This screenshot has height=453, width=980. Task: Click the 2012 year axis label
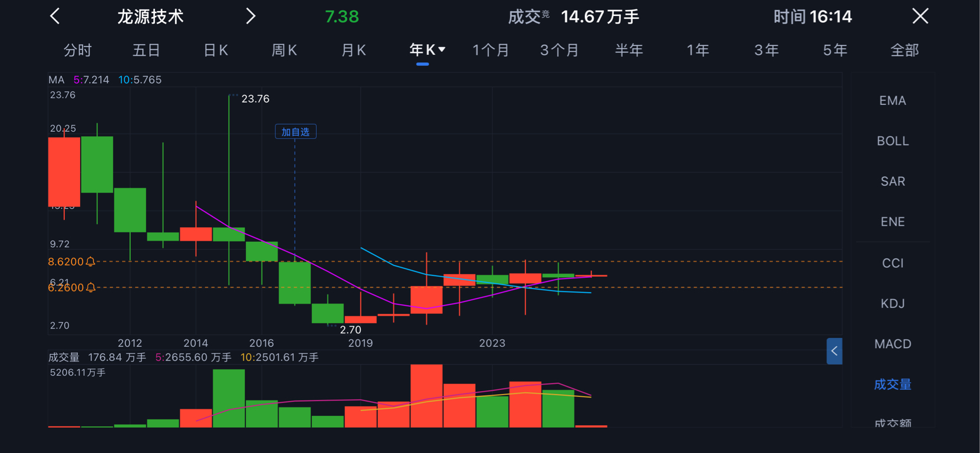coord(130,343)
